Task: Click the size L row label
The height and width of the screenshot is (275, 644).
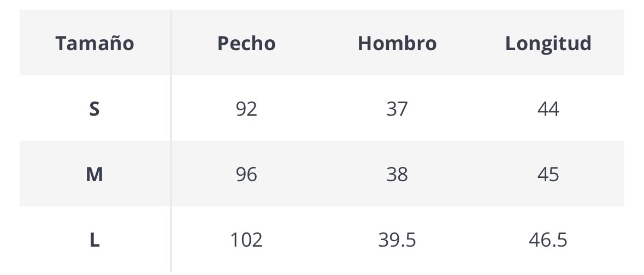Action: [x=94, y=240]
